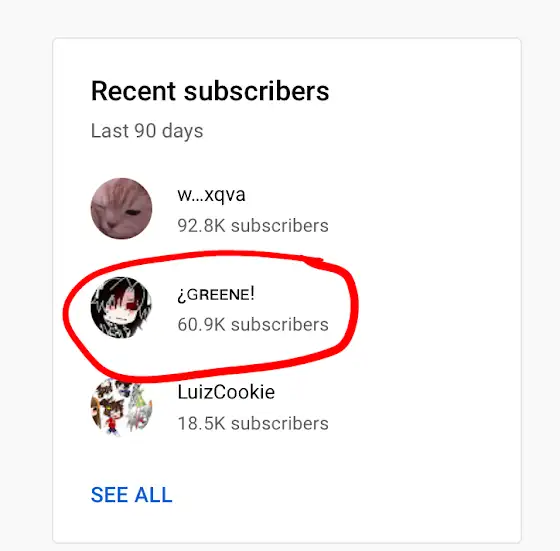Click the 18.5K subscribers count text
Viewport: 560px width, 551px height.
tap(253, 424)
